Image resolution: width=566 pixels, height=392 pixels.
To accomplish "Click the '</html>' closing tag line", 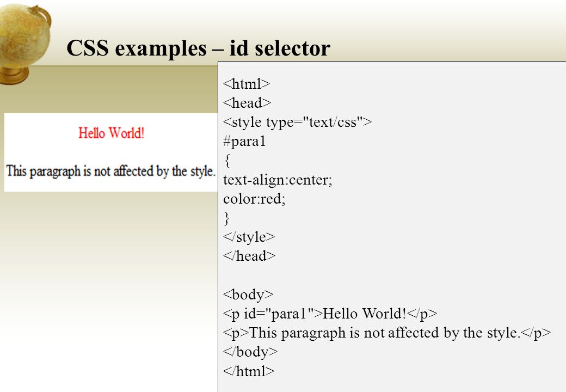I will tap(249, 371).
